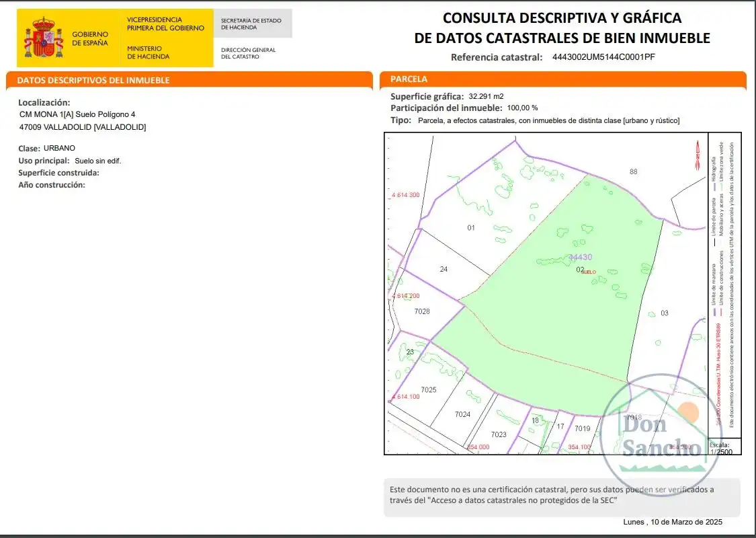The image size is (756, 538).
Task: Click parcel 01 on the cadastral map
Action: (x=471, y=228)
